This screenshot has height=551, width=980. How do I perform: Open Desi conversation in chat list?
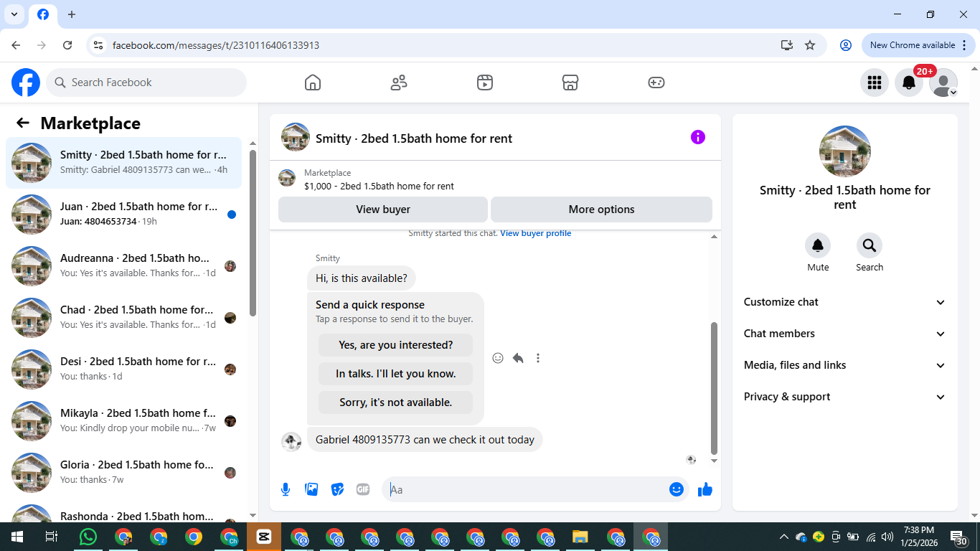click(124, 369)
